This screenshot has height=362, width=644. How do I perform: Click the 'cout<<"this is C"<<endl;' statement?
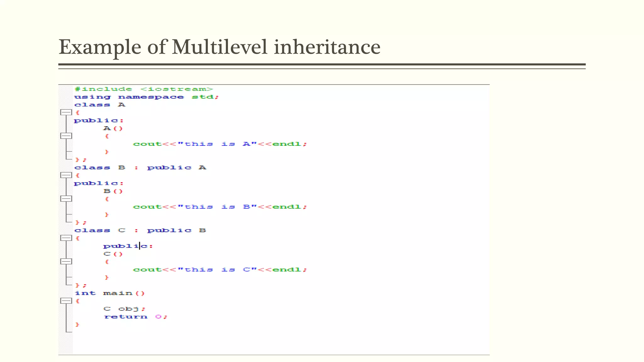coord(220,270)
